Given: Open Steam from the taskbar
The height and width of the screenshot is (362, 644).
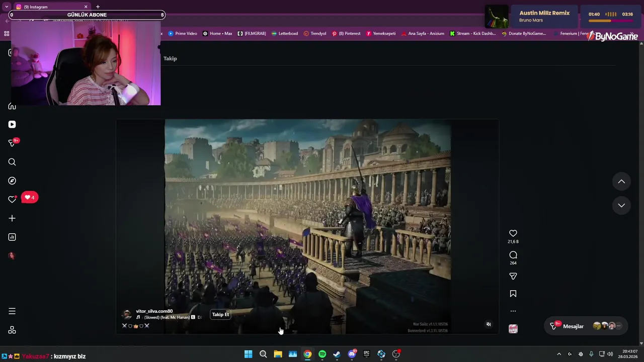Looking at the screenshot, I should [337, 354].
